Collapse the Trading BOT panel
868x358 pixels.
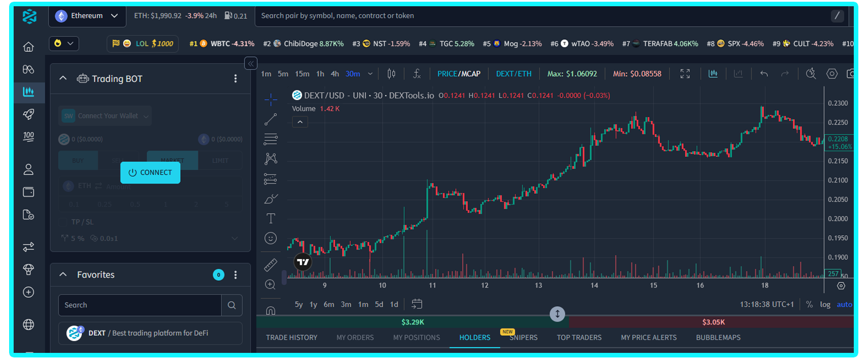[63, 78]
